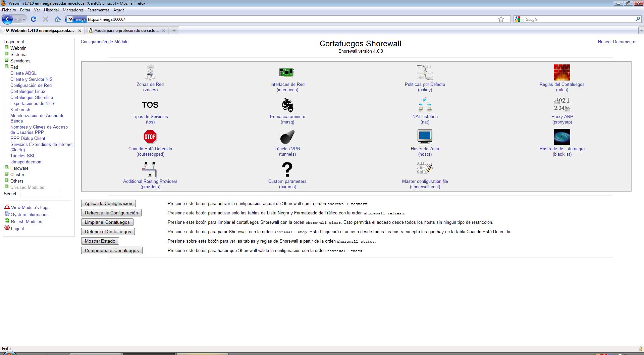
Task: Open the Configuración de Módulo link
Action: 104,42
